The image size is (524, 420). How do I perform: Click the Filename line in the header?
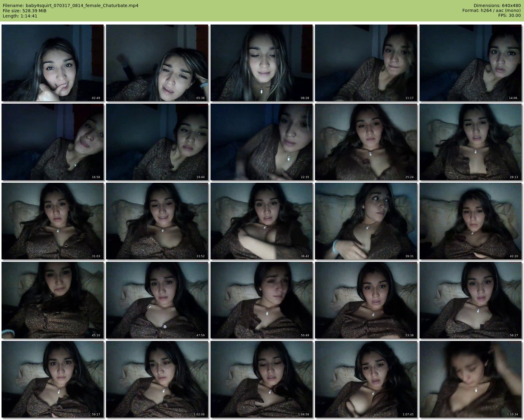70,6
